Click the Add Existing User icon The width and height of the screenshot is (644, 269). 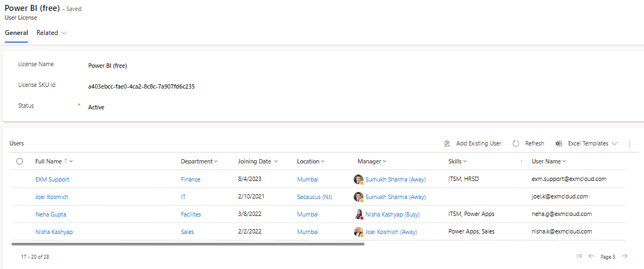[x=447, y=144]
